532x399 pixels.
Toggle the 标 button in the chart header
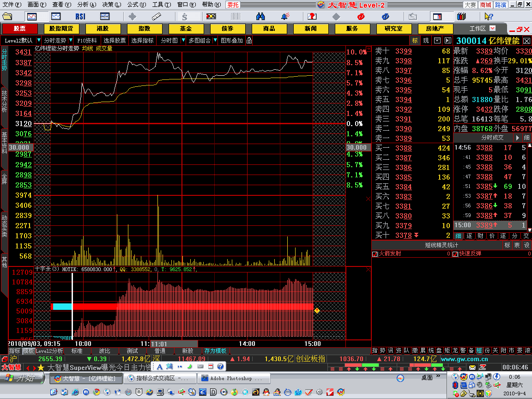tap(415, 40)
